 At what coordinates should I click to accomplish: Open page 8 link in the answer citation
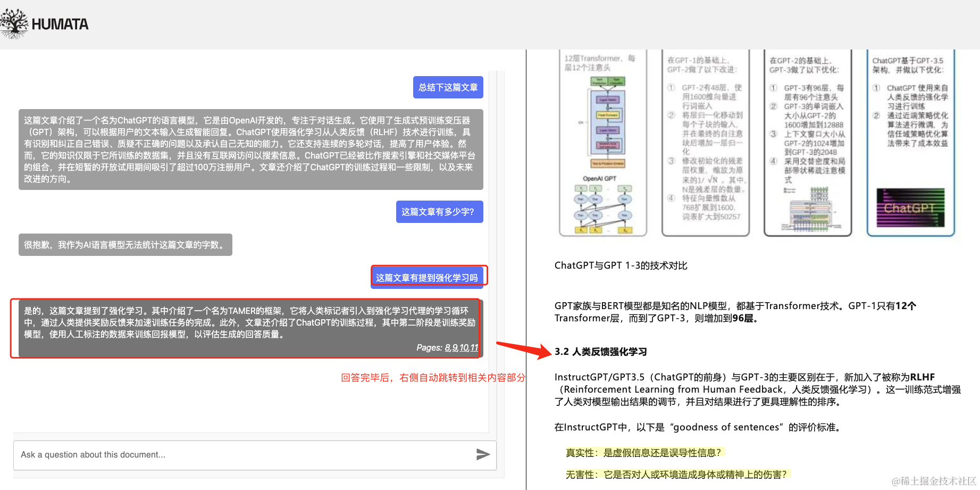pos(448,348)
